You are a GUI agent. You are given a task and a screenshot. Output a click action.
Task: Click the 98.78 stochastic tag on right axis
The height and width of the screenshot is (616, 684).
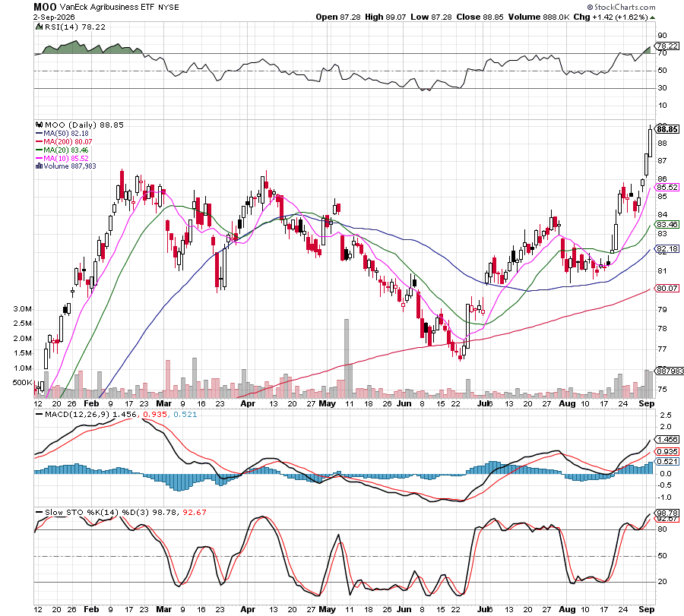click(667, 513)
